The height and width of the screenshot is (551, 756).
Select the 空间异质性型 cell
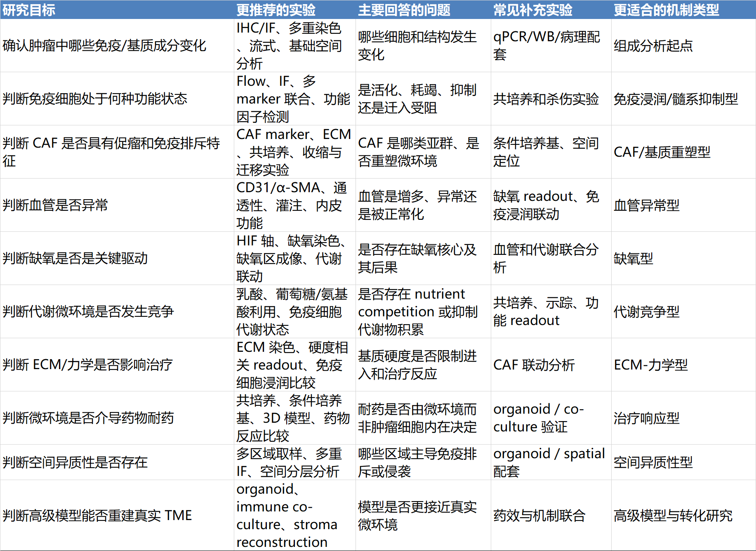click(653, 463)
